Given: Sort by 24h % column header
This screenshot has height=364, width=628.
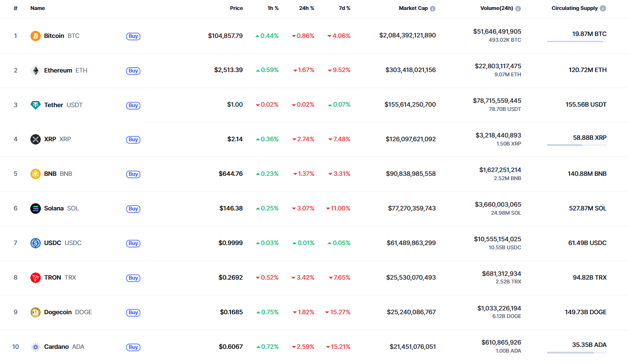Looking at the screenshot, I should (x=305, y=8).
